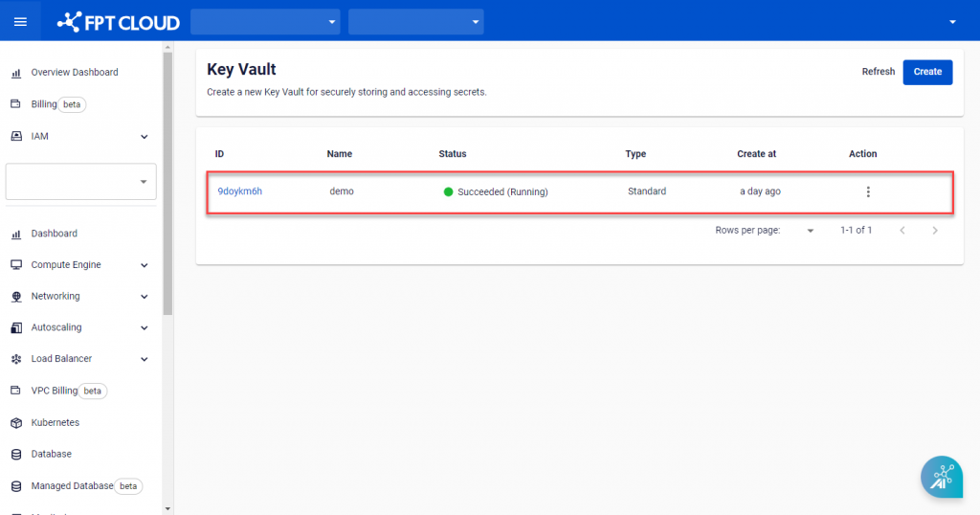Expand the IAM menu section
Image resolution: width=980 pixels, height=515 pixels.
click(145, 137)
